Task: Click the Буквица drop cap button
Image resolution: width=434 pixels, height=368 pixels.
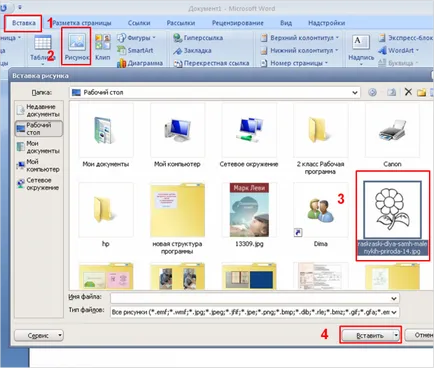Action: pos(398,63)
